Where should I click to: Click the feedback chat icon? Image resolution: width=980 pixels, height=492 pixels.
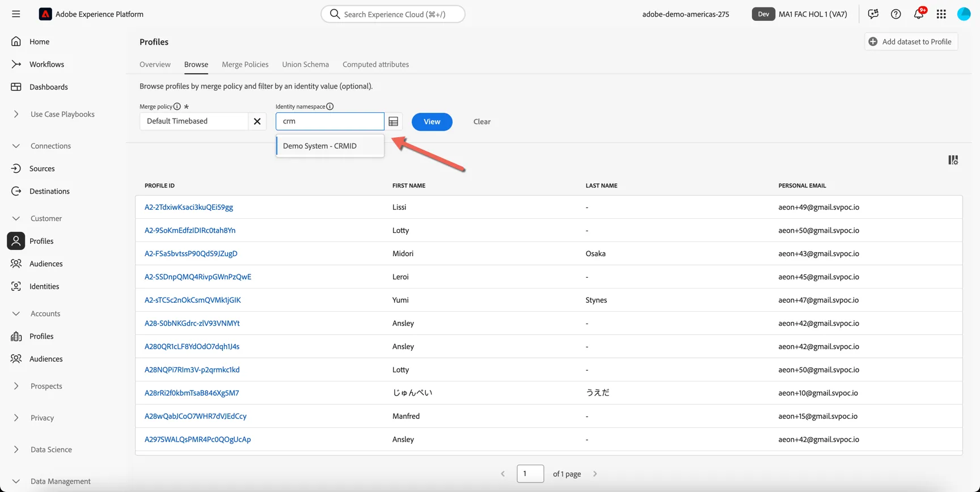(873, 14)
